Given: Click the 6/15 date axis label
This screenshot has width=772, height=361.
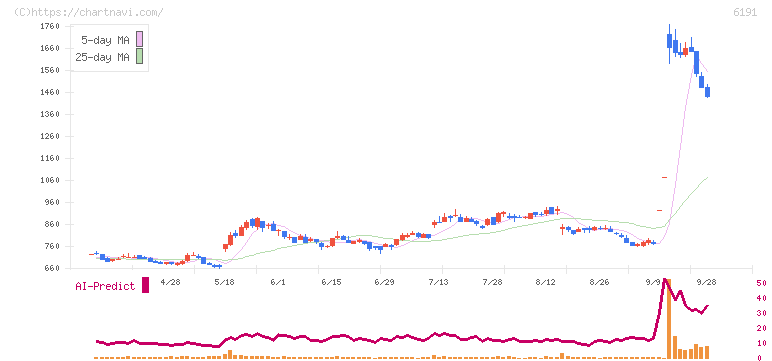Looking at the screenshot, I should pyautogui.click(x=331, y=282).
